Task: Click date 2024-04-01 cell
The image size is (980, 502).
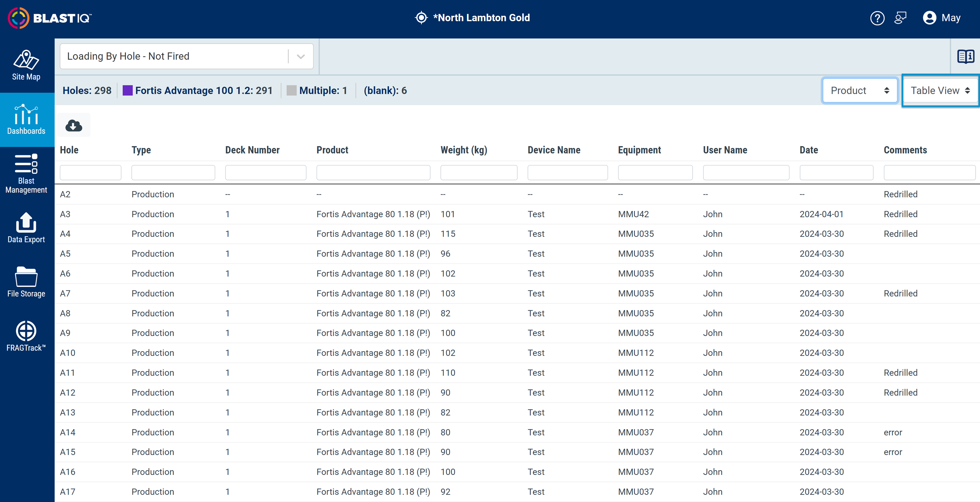Action: [821, 214]
